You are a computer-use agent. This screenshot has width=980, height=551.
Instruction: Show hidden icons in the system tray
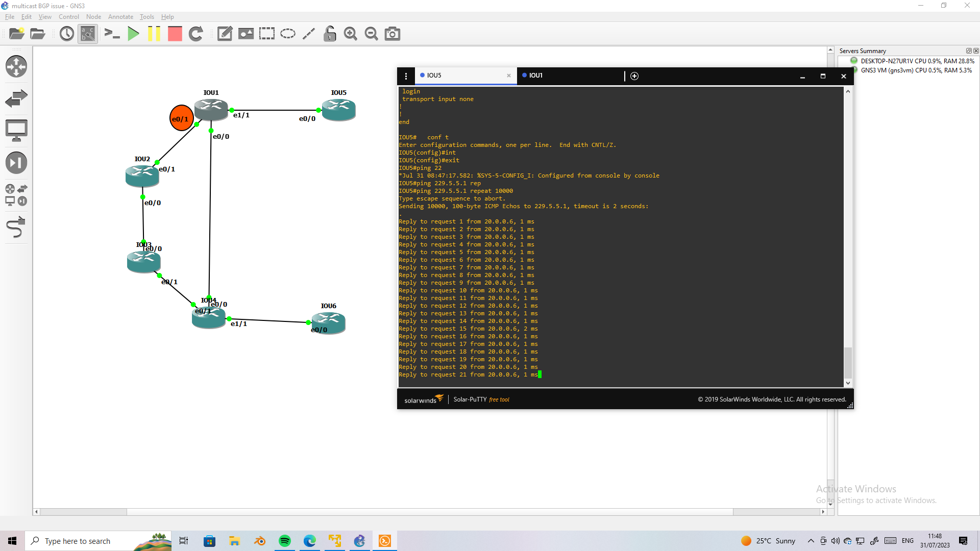point(811,541)
